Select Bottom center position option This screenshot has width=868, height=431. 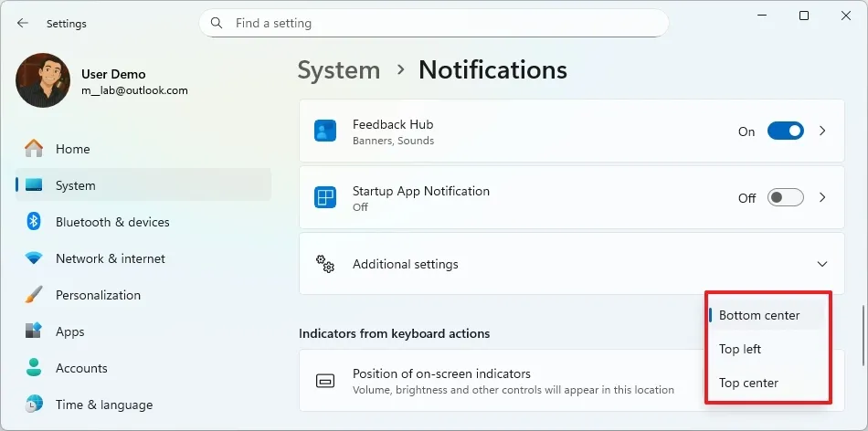767,315
